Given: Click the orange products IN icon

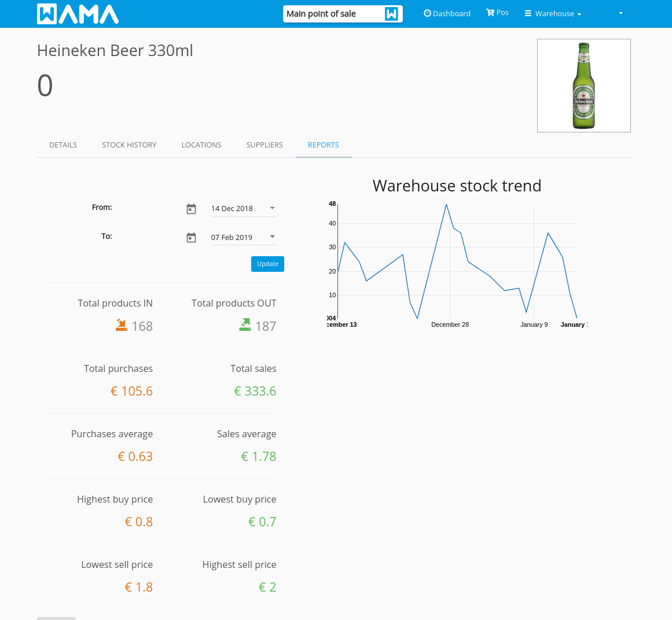Looking at the screenshot, I should click(122, 325).
